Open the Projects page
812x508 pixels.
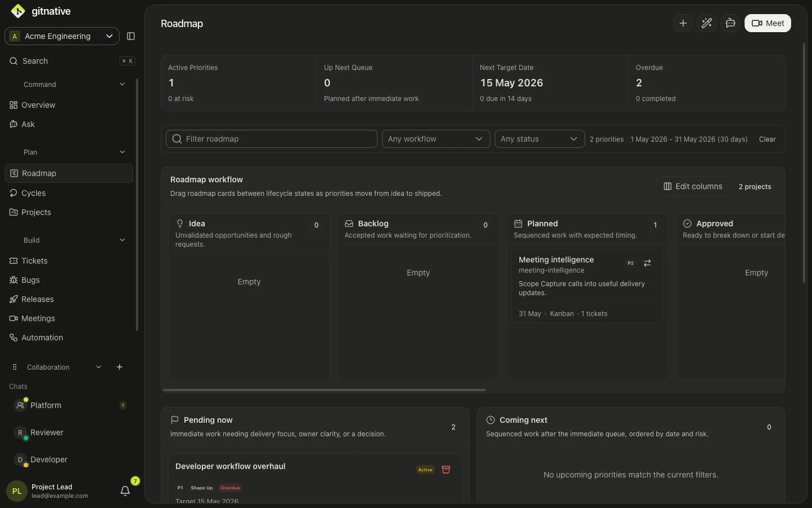pyautogui.click(x=69, y=212)
